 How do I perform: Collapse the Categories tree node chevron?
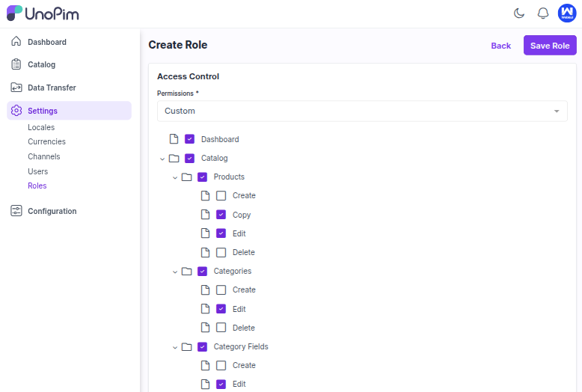pyautogui.click(x=175, y=272)
